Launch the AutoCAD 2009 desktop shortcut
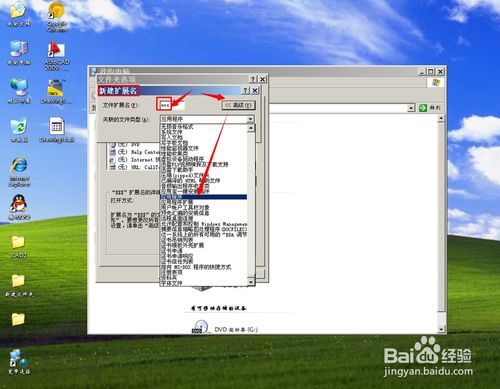 point(56,55)
